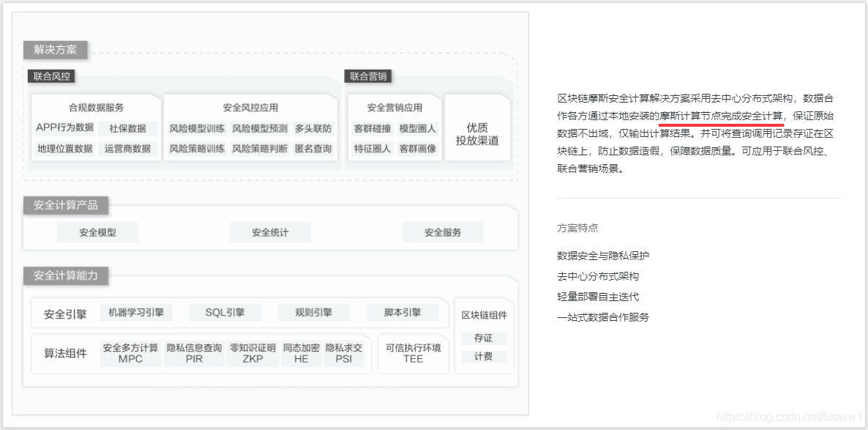Click the 风险模型预测 box

click(260, 128)
